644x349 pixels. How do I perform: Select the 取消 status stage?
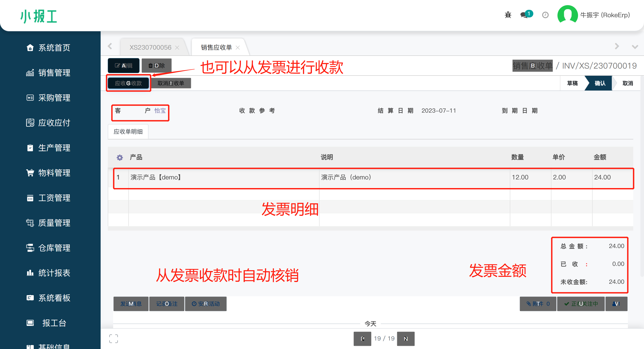[627, 83]
